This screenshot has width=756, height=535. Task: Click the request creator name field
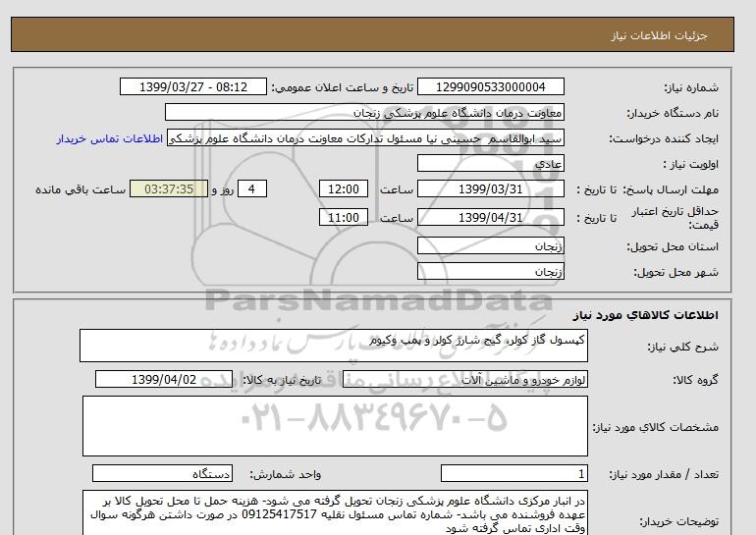point(365,137)
